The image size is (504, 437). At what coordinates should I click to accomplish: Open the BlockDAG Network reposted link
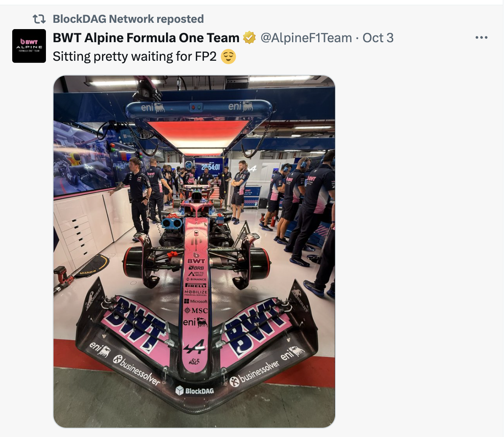click(128, 19)
